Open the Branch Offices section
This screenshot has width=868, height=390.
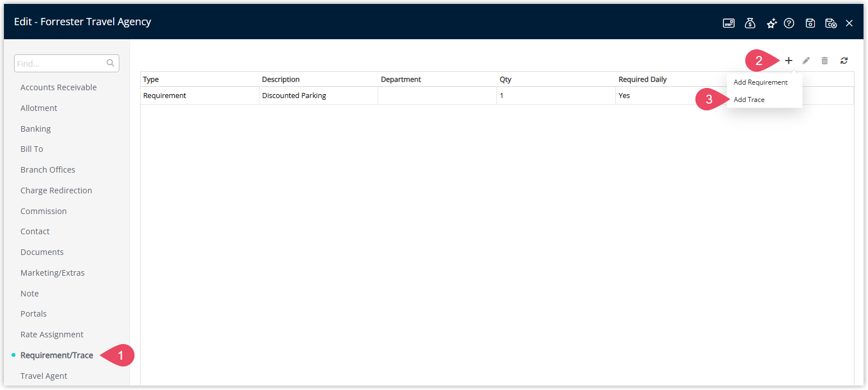tap(48, 170)
